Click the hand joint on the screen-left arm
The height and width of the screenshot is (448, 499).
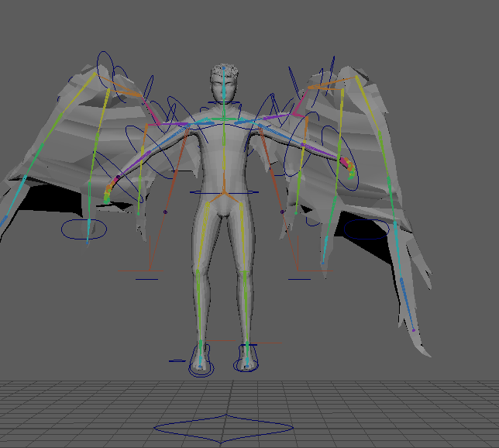(108, 188)
